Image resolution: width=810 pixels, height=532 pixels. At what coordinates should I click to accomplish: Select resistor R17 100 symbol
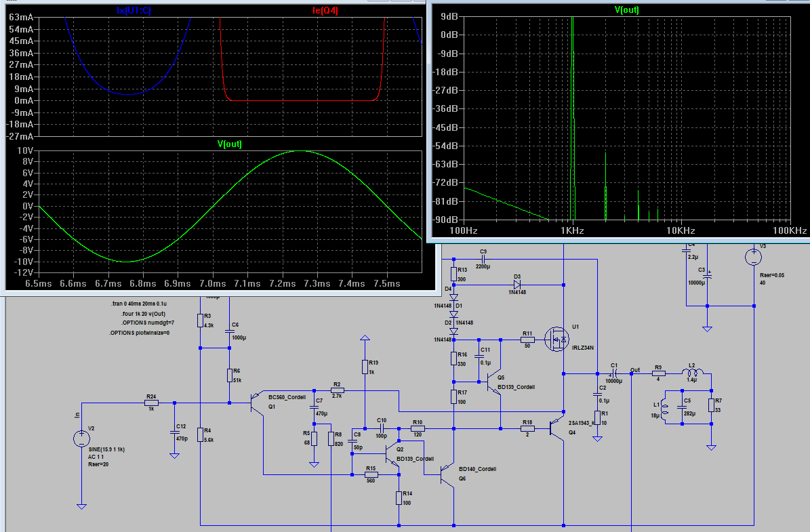coord(453,396)
